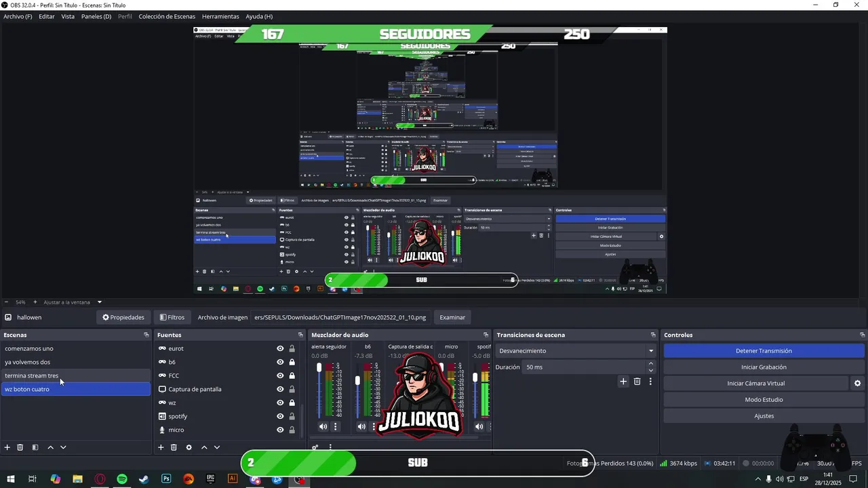This screenshot has height=488, width=868.
Task: Open Spotify from the taskbar
Action: (122, 479)
